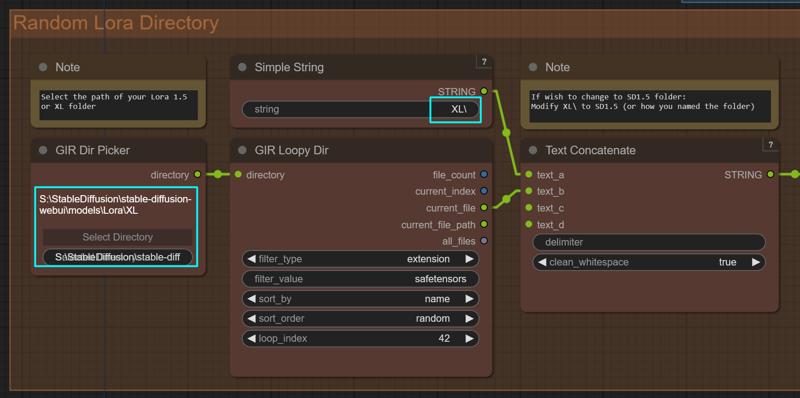Click the Simple String node title

click(x=289, y=67)
